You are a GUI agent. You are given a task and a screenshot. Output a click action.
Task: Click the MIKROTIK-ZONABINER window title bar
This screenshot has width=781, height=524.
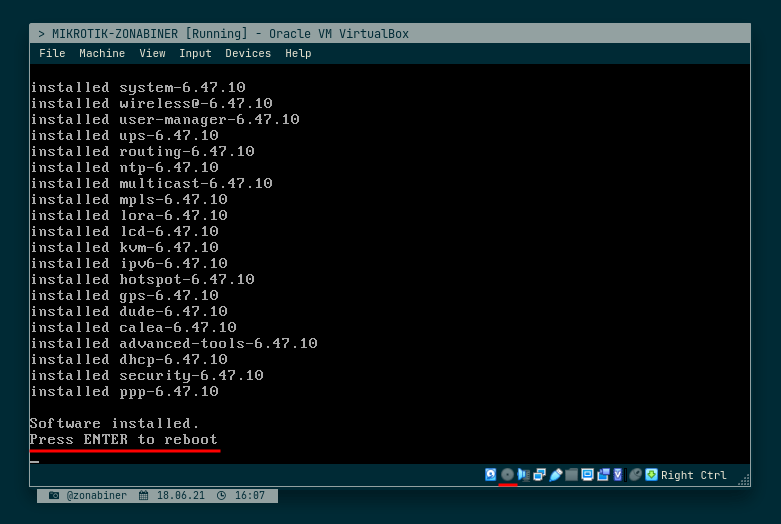click(x=390, y=33)
